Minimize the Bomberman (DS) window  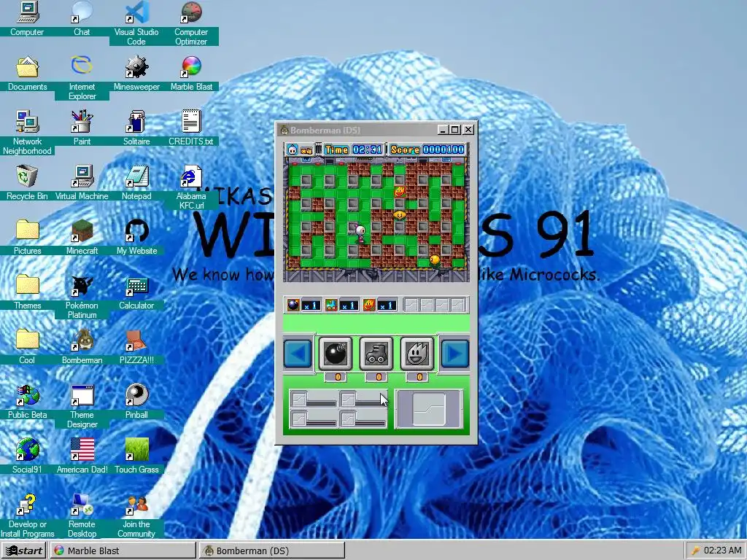tap(443, 130)
